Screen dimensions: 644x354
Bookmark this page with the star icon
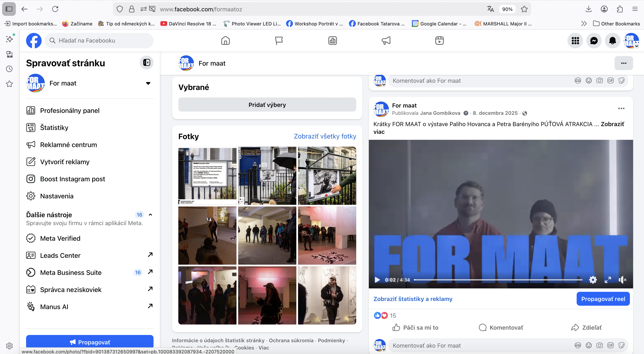(x=524, y=9)
